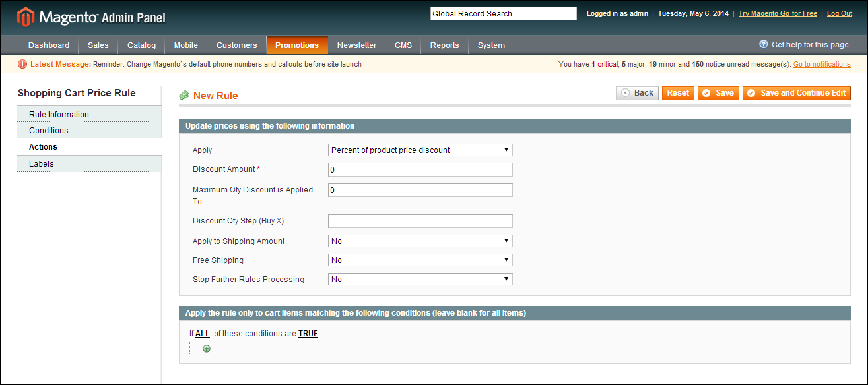Viewport: 868px width, 385px height.
Task: Switch to the Conditions tab
Action: pyautogui.click(x=90, y=131)
